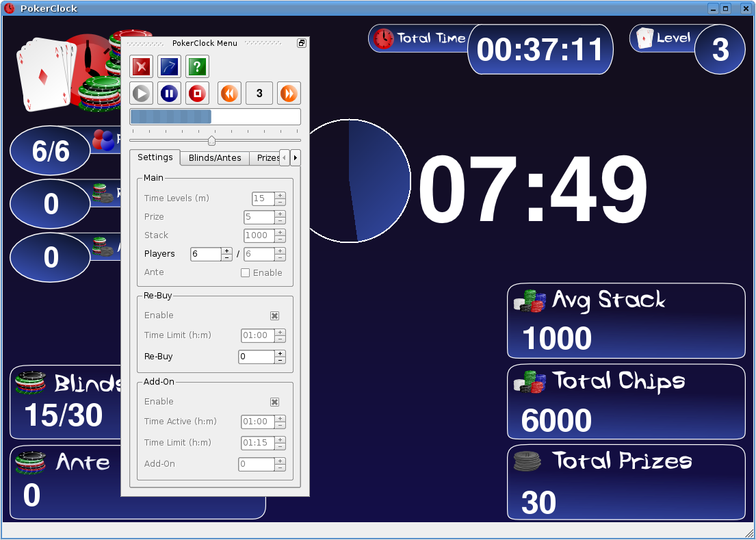
Task: Click the Blinds chip stack icon
Action: [30, 383]
